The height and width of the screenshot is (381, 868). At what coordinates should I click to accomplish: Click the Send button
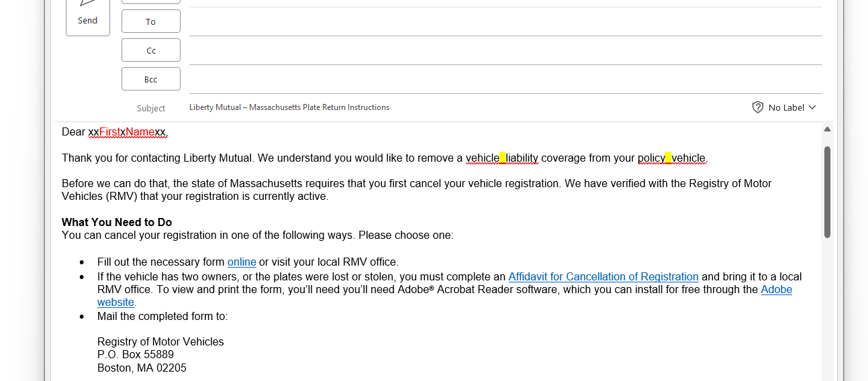click(88, 17)
